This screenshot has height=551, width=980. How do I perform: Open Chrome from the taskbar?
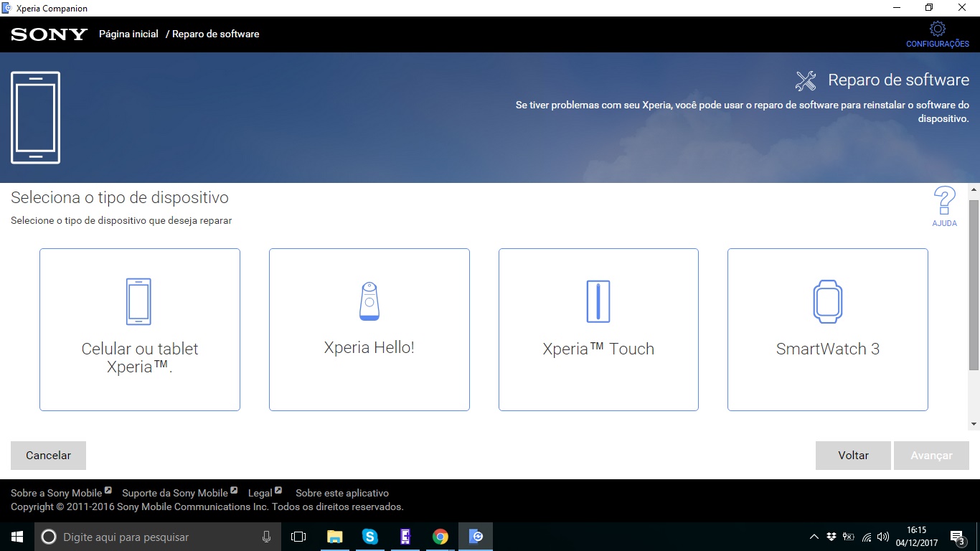tap(440, 537)
